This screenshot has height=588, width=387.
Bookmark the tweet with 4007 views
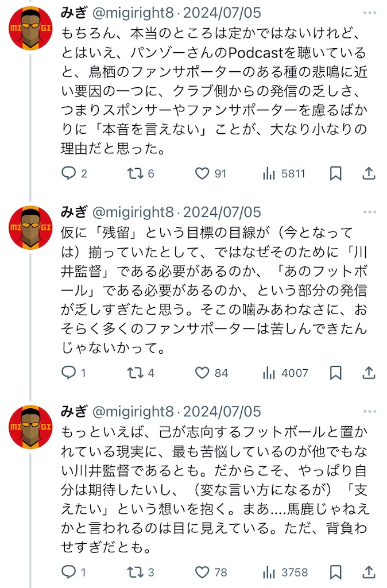point(336,373)
